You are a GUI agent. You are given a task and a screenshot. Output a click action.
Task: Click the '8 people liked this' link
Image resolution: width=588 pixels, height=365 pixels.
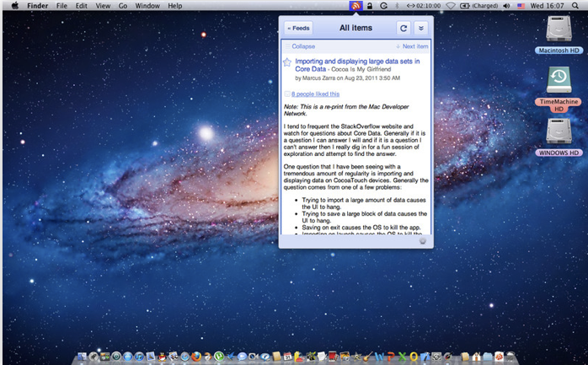pos(315,94)
